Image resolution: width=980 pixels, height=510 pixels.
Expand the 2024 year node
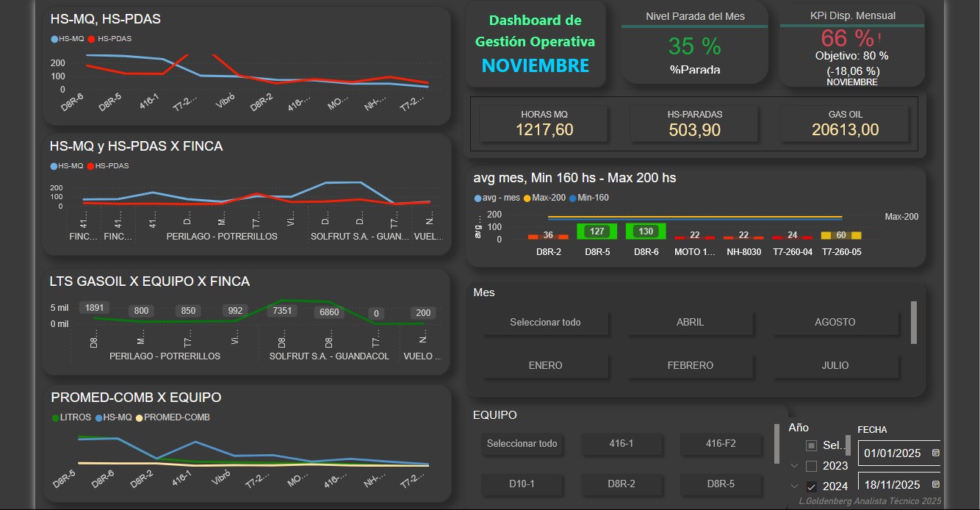click(x=794, y=486)
